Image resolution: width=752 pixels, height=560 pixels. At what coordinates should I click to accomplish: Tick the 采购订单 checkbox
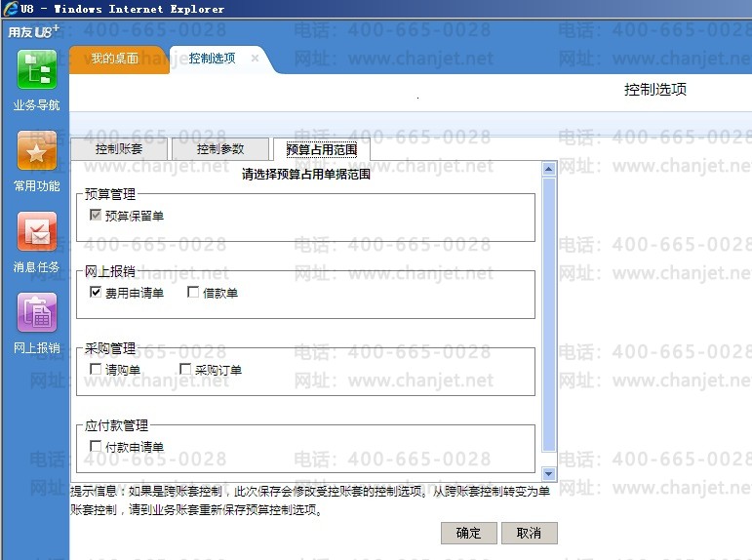coord(185,369)
